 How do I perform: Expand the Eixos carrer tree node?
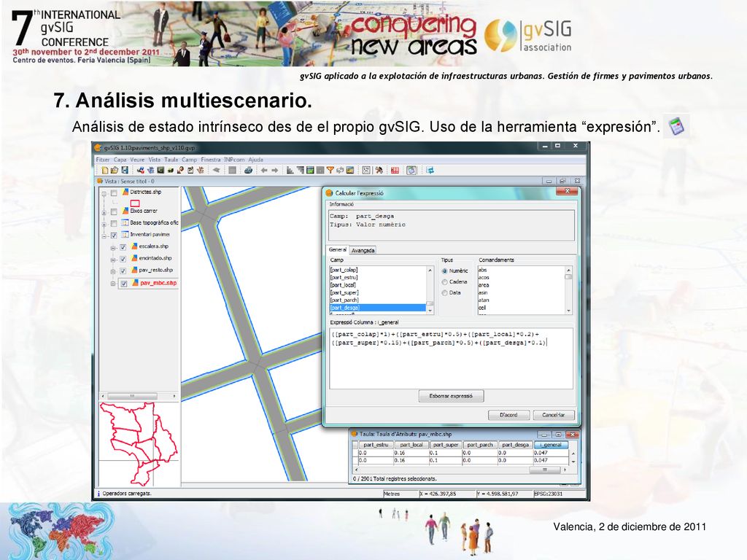pyautogui.click(x=104, y=212)
